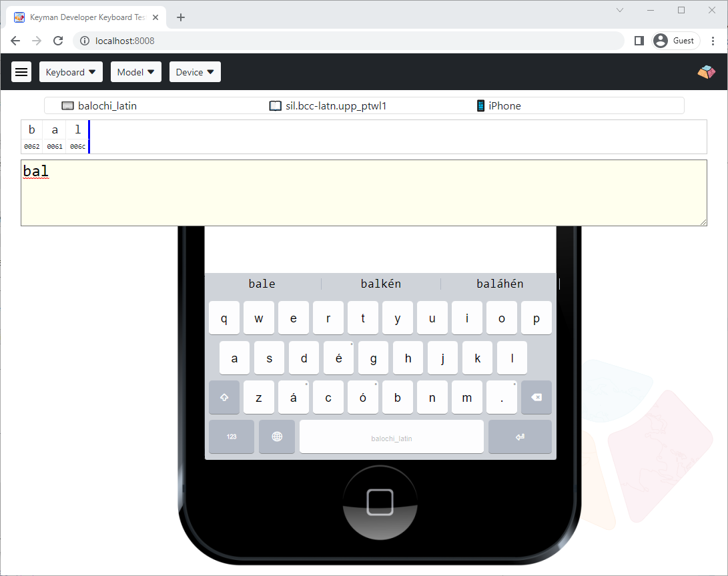This screenshot has height=576, width=728.
Task: Choose the suggestion bale
Action: coord(262,284)
